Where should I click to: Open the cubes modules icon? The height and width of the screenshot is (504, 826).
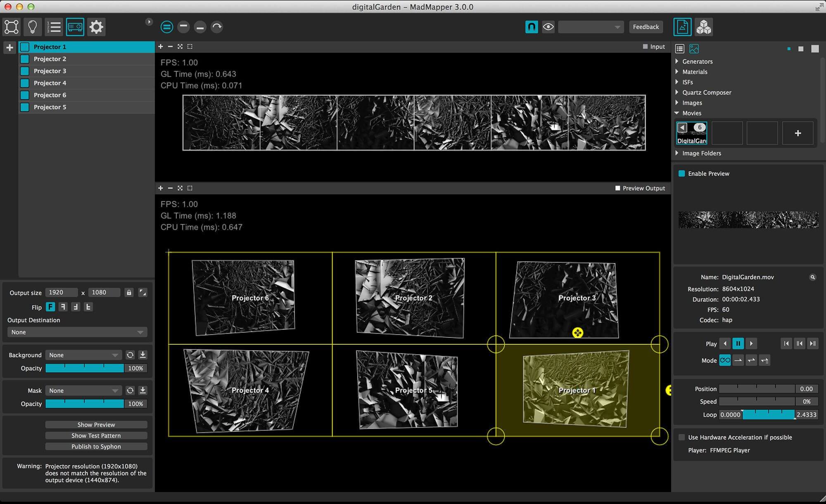tap(704, 27)
